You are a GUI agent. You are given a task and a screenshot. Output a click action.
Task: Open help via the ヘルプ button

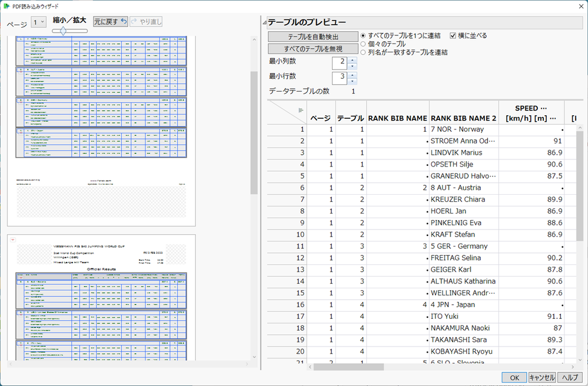point(569,377)
